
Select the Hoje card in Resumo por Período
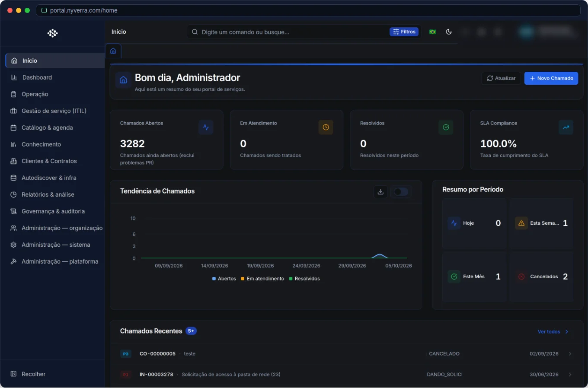pyautogui.click(x=474, y=223)
